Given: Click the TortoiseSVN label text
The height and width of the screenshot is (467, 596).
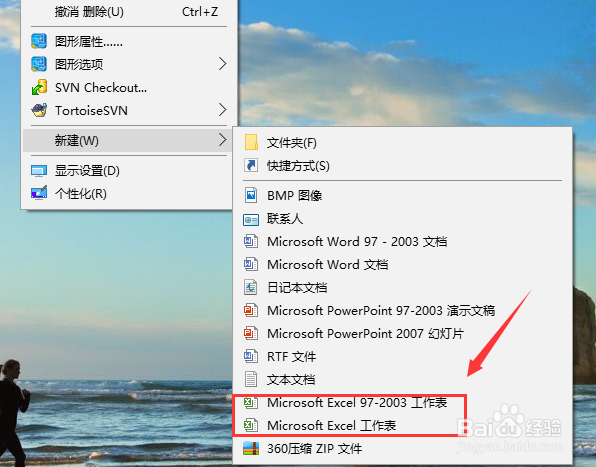Looking at the screenshot, I should [91, 111].
